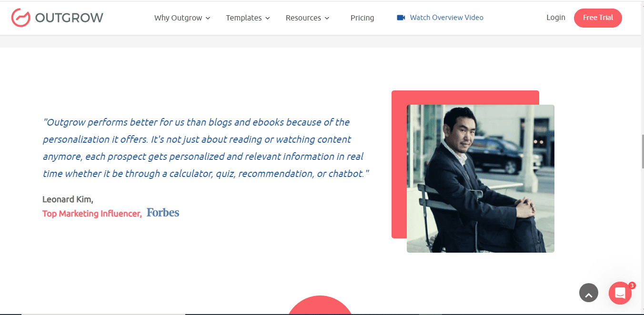Go to the Pricing page
644x315 pixels.
click(362, 18)
